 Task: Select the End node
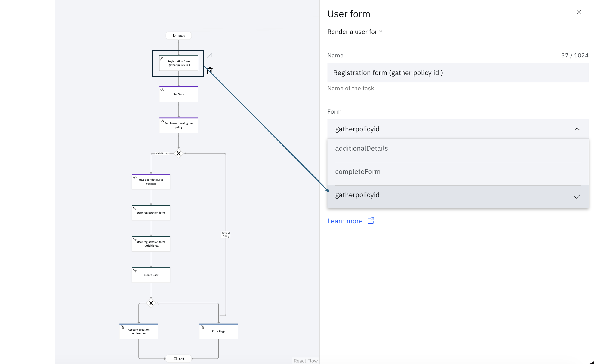178,359
